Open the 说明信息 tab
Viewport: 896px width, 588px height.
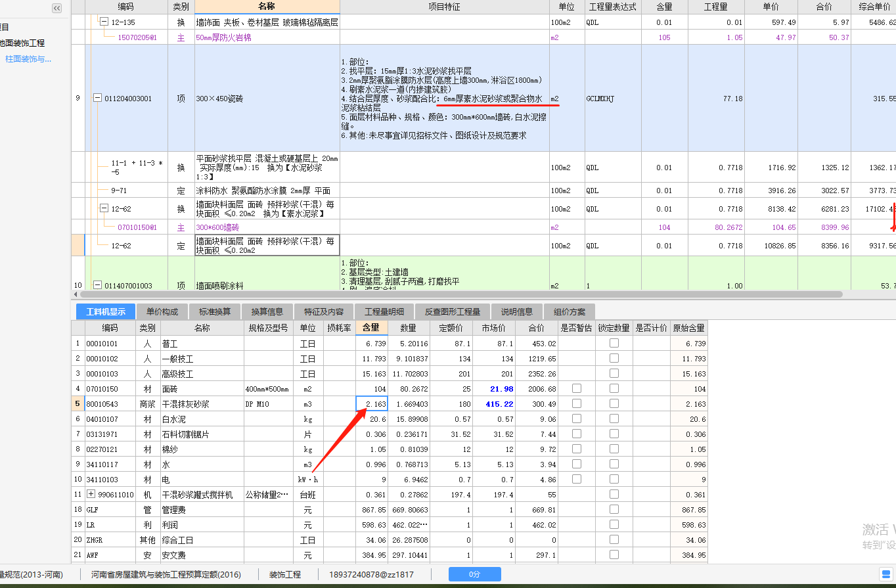[517, 311]
